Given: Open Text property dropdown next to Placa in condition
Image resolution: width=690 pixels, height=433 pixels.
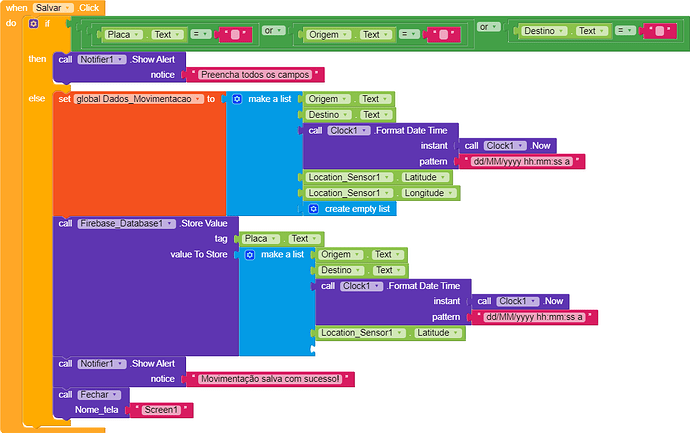Looking at the screenshot, I should tap(168, 34).
